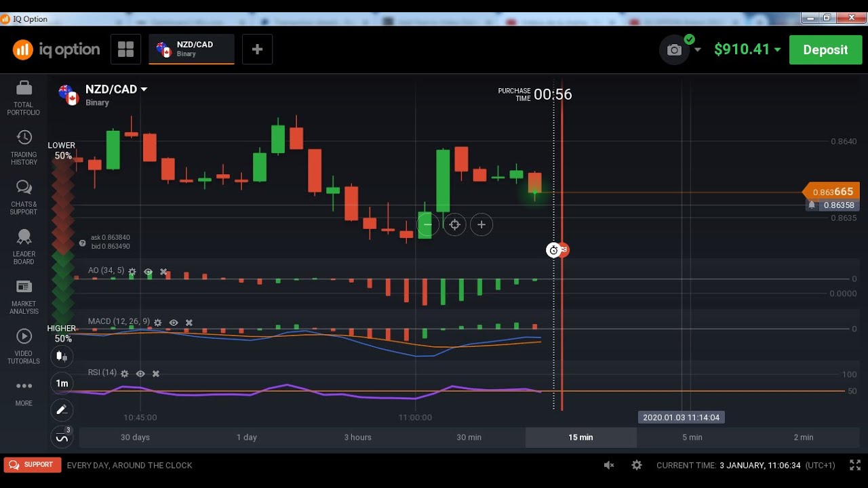Click the green Deposit button

825,50
